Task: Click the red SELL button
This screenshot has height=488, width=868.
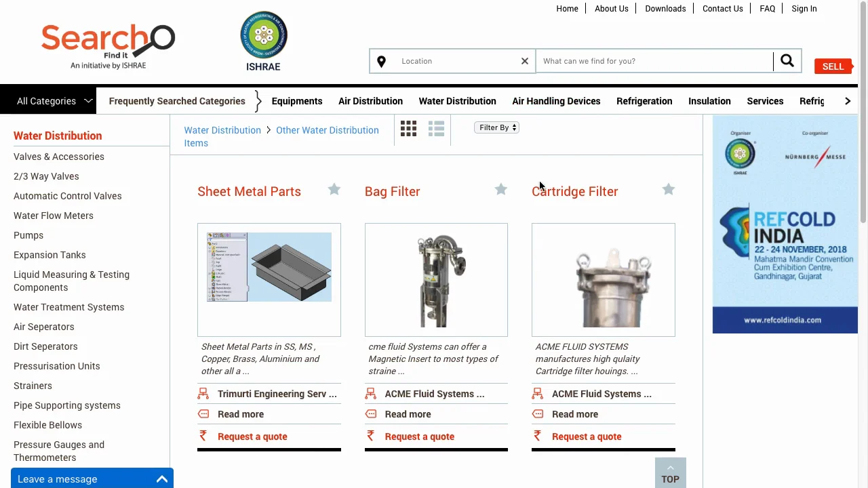Action: pyautogui.click(x=833, y=66)
